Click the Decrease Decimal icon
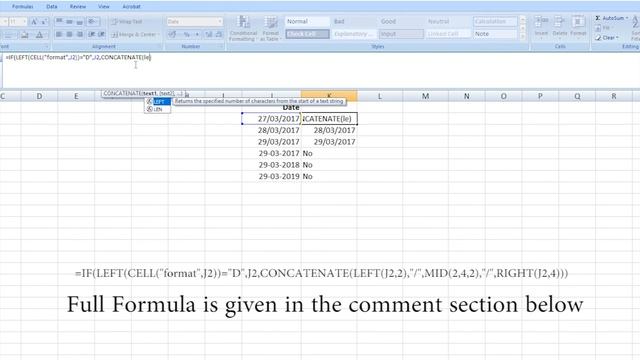The width and height of the screenshot is (640, 360). (219, 35)
